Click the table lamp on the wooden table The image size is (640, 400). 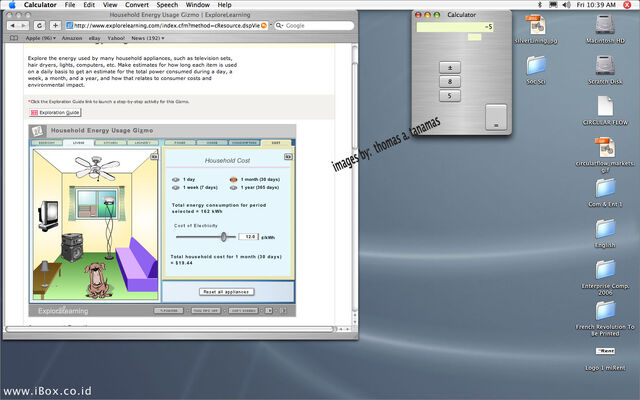[x=45, y=273]
